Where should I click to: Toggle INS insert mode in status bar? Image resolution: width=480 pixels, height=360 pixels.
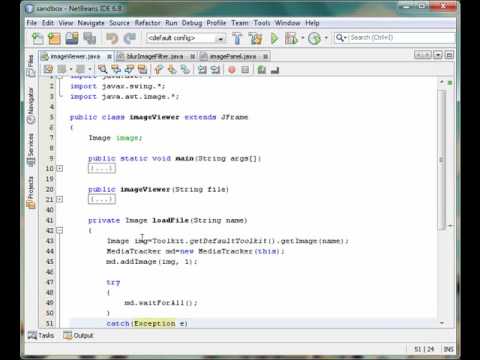pyautogui.click(x=448, y=349)
